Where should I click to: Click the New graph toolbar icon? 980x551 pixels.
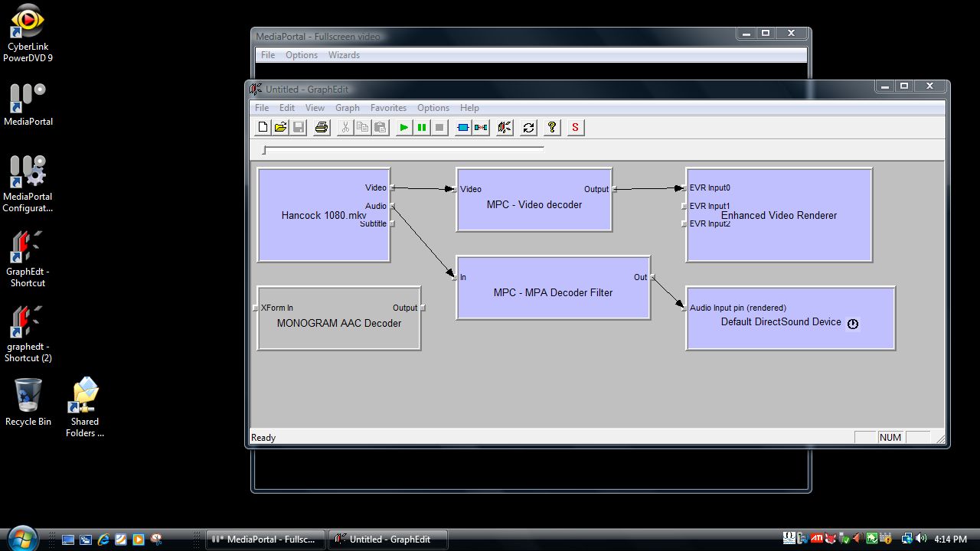(x=263, y=128)
